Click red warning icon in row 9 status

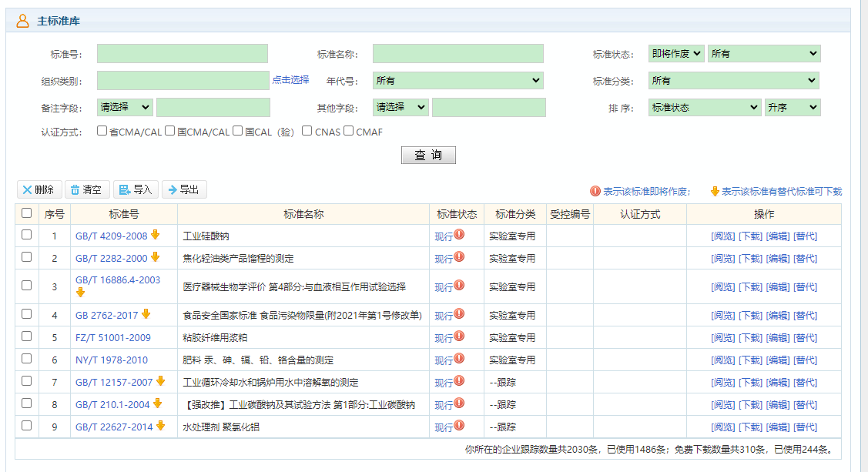click(459, 425)
